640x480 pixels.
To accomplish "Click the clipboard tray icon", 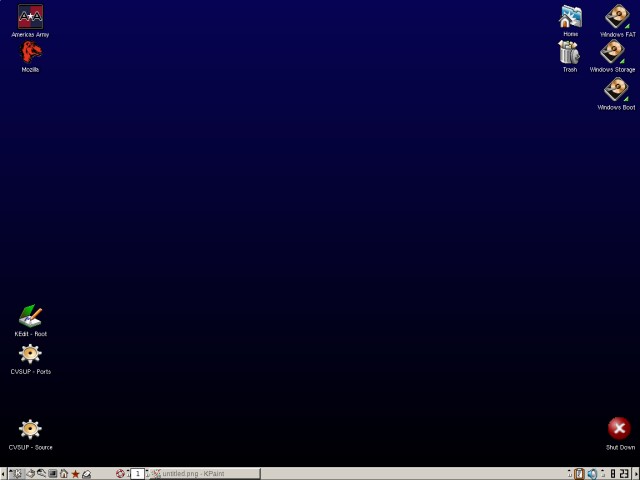I will [579, 474].
